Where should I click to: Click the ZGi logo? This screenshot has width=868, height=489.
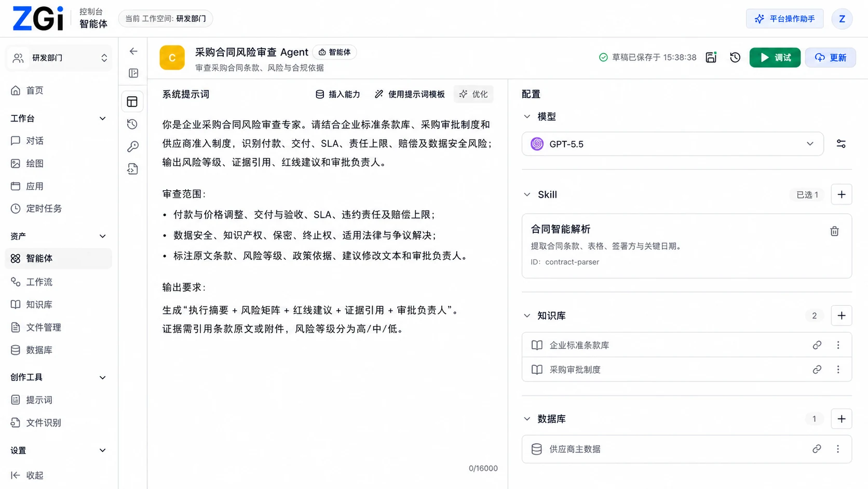[x=38, y=19]
